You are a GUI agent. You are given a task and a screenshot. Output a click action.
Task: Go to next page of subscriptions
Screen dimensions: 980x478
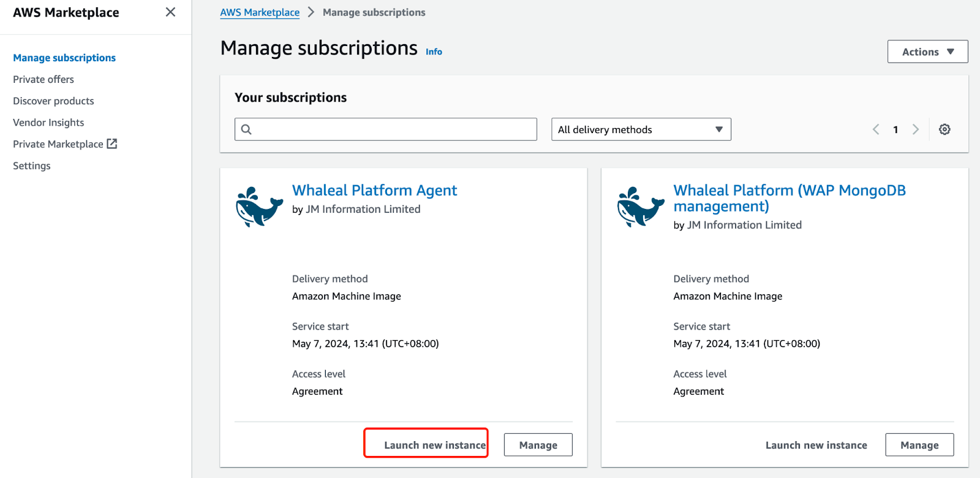pos(915,129)
